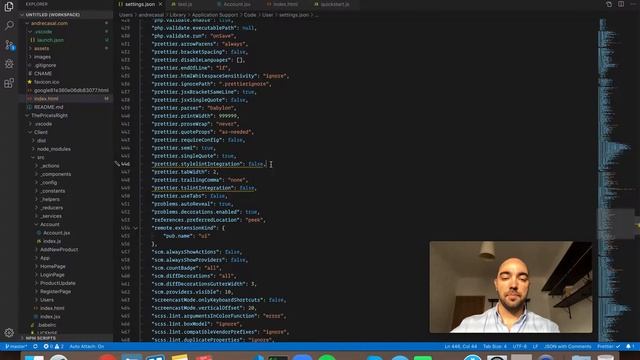The height and width of the screenshot is (360, 640).
Task: Switch to the quickstart.js tab
Action: pyautogui.click(x=335, y=4)
